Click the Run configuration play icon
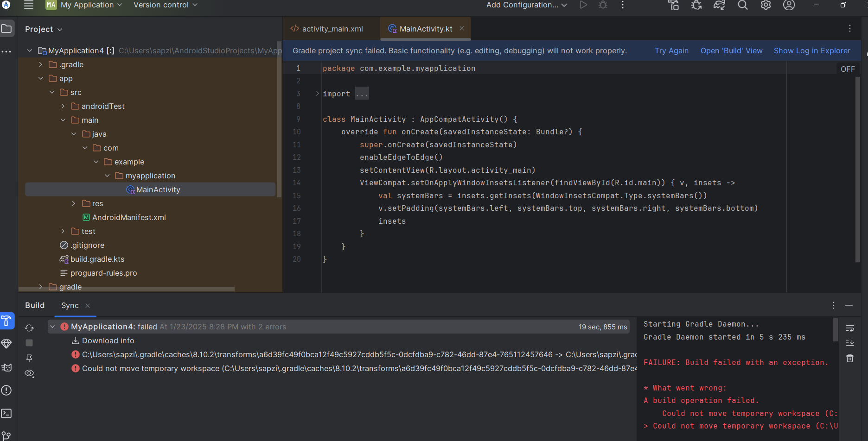 pyautogui.click(x=583, y=5)
